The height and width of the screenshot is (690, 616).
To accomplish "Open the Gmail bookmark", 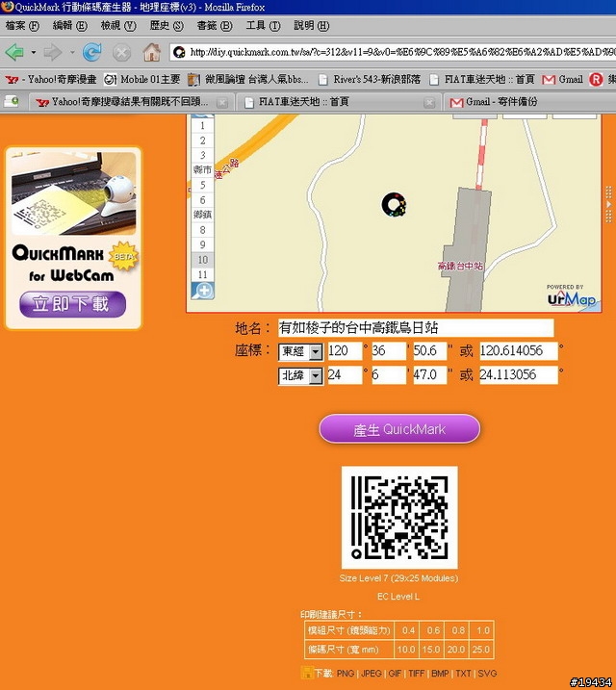I will 563,79.
